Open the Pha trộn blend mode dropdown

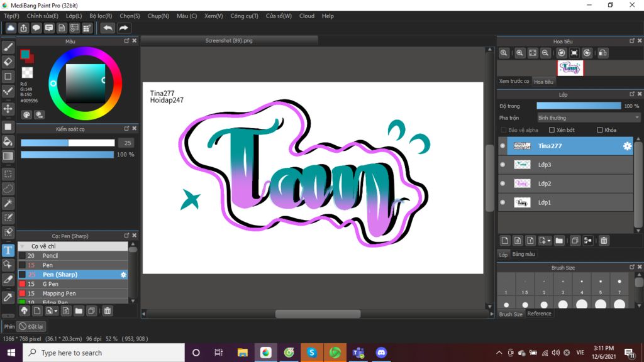588,118
